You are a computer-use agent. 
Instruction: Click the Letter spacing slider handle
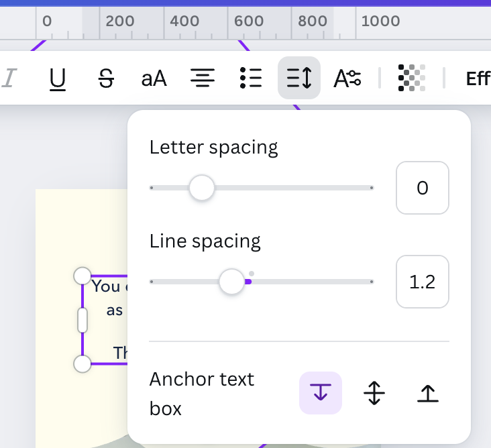point(202,188)
